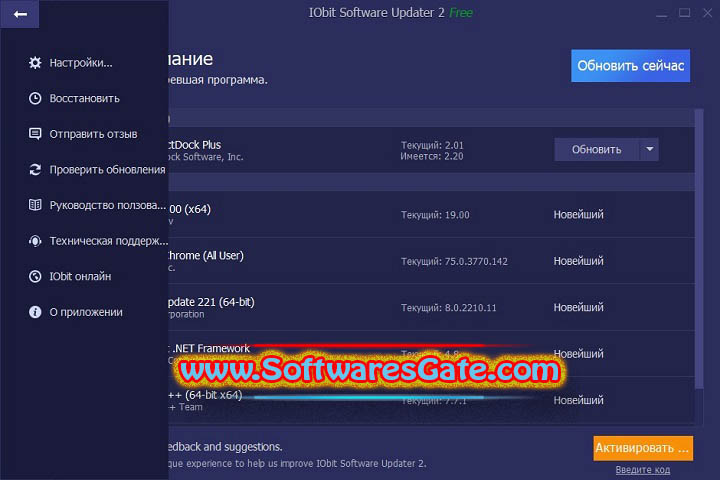
Task: Click version text Текущий: 8.0.2210.11
Action: 449,308
